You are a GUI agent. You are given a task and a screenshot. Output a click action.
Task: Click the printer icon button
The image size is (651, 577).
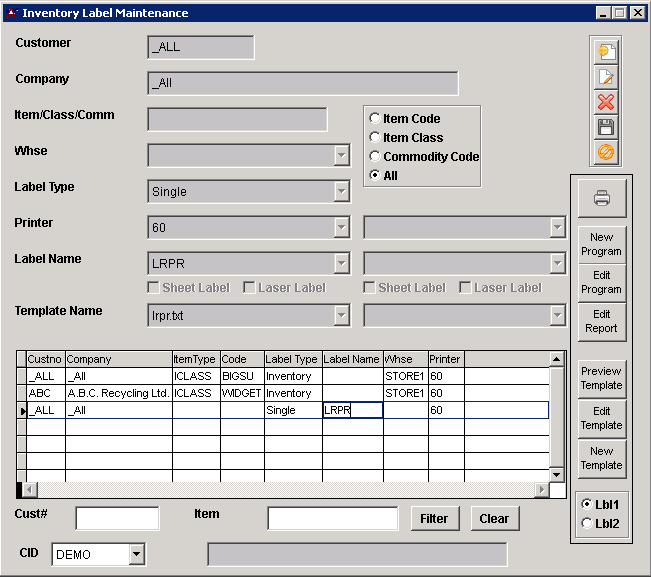(601, 198)
